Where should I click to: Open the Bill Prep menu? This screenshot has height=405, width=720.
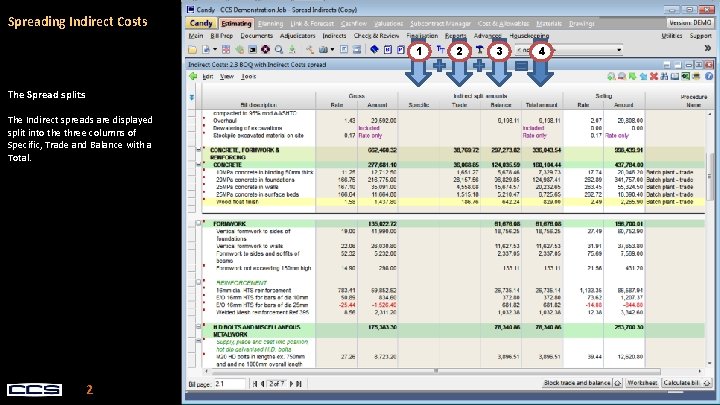tap(222, 36)
